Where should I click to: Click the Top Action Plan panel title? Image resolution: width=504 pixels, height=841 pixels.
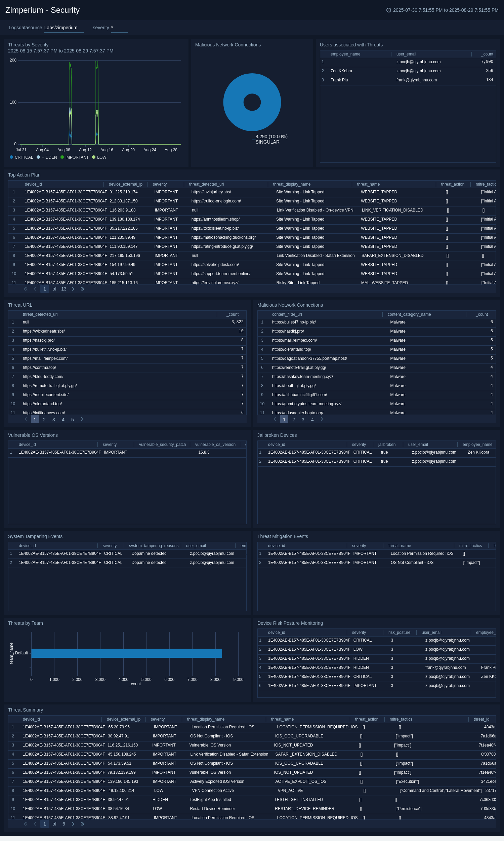click(24, 175)
